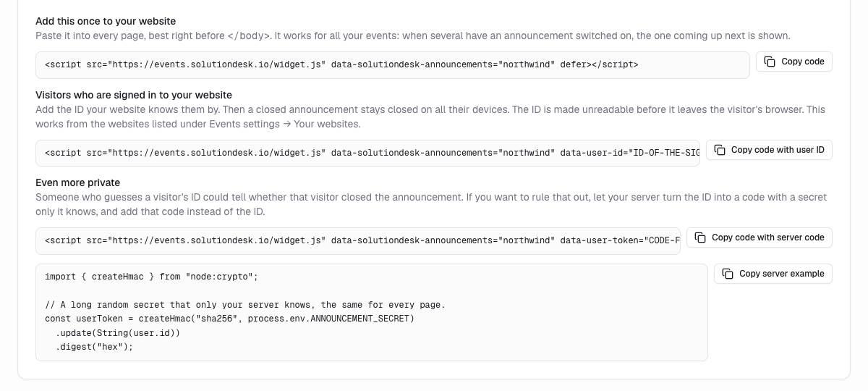Click the data-user-token script snippet box
This screenshot has height=391, width=868.
pyautogui.click(x=358, y=240)
